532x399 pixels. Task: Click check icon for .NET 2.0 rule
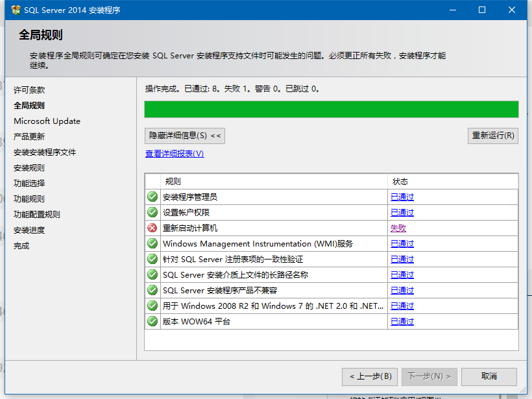click(152, 306)
